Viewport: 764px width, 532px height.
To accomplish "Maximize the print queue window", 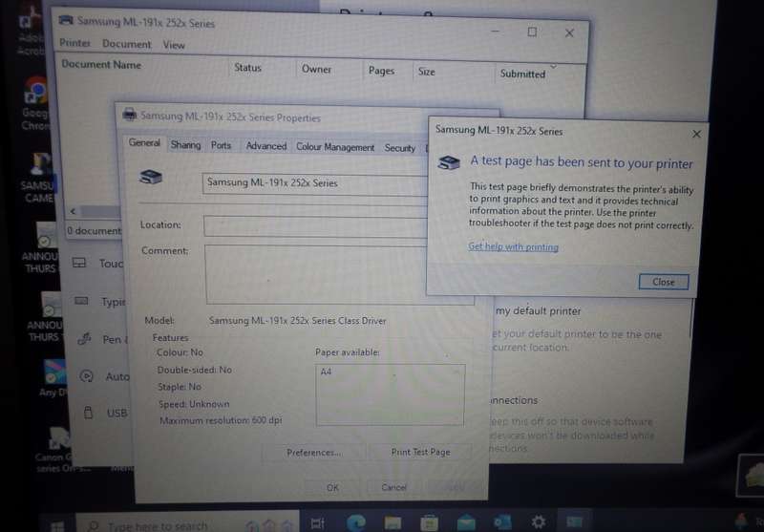I will tap(532, 32).
